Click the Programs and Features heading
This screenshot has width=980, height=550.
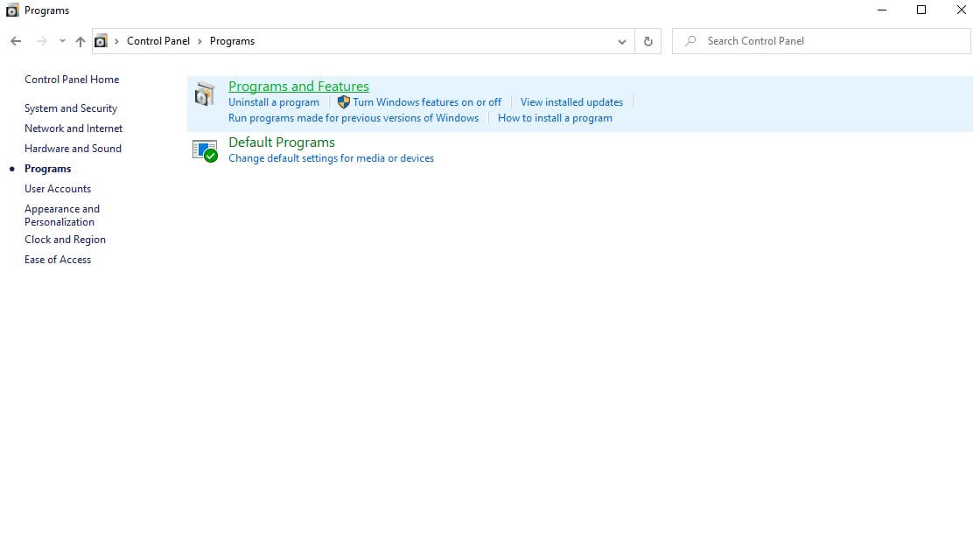[298, 87]
